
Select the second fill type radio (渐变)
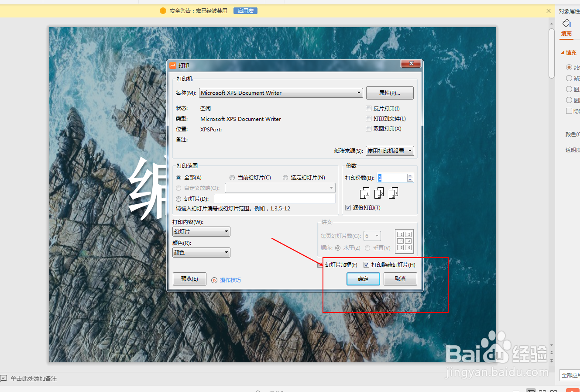569,78
